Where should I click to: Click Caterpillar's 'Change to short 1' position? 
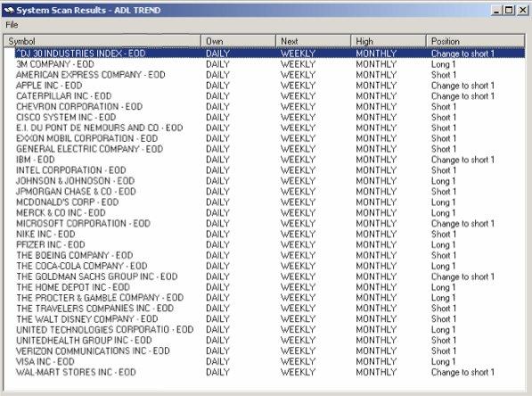(x=462, y=95)
